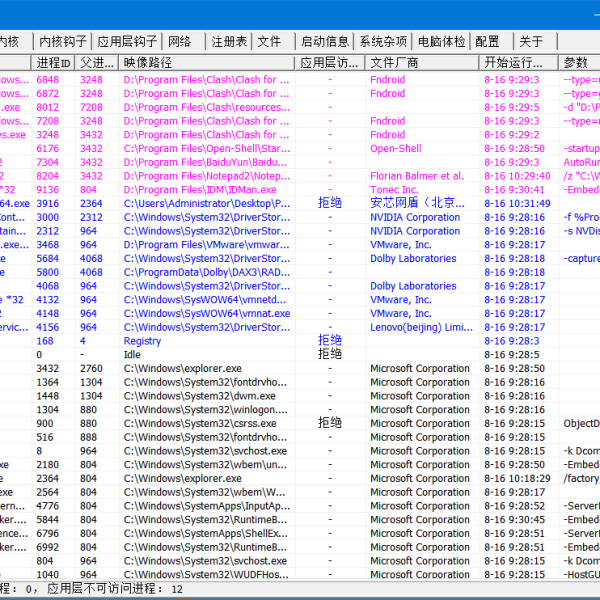Click start time 8-16 10:18:29
The width and height of the screenshot is (600, 600).
tap(517, 479)
